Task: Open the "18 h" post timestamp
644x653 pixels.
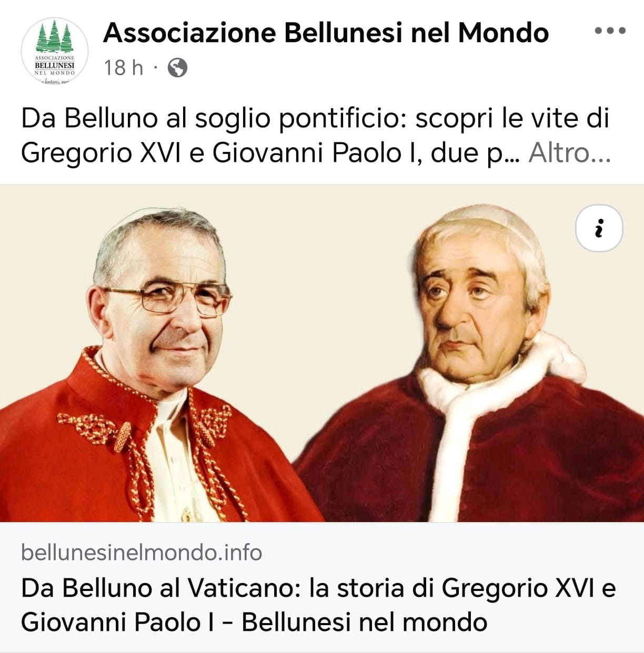Action: [124, 68]
